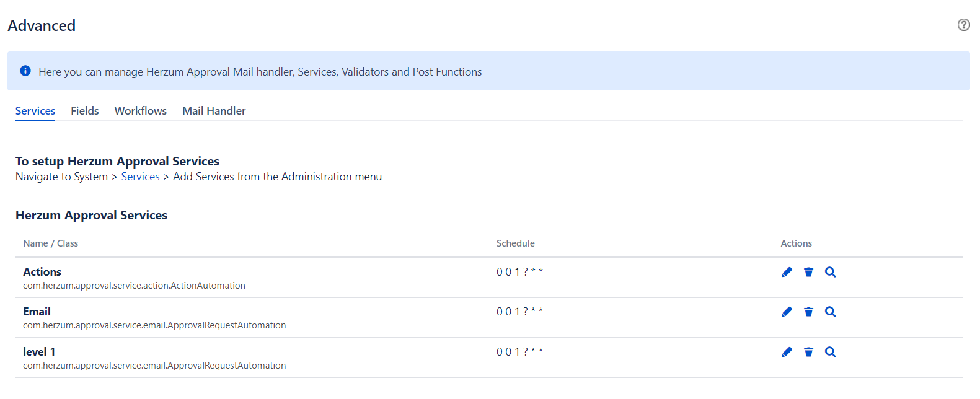This screenshot has height=399, width=980.
Task: Edit the level 1 service
Action: point(787,352)
